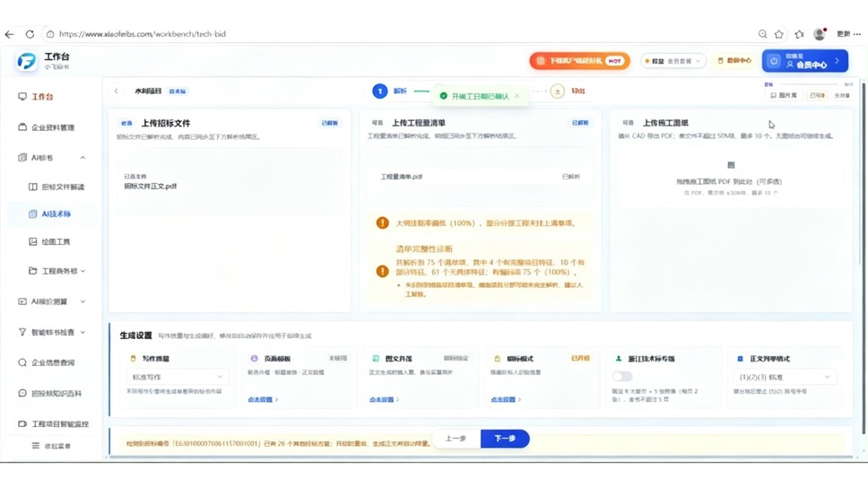Expand the AI报价测算 sidebar group

[83, 301]
